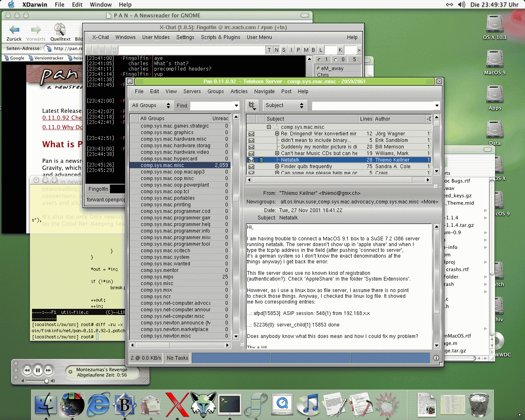
Task: Toggle the S channel mode in X-Chat
Action: coord(284,50)
